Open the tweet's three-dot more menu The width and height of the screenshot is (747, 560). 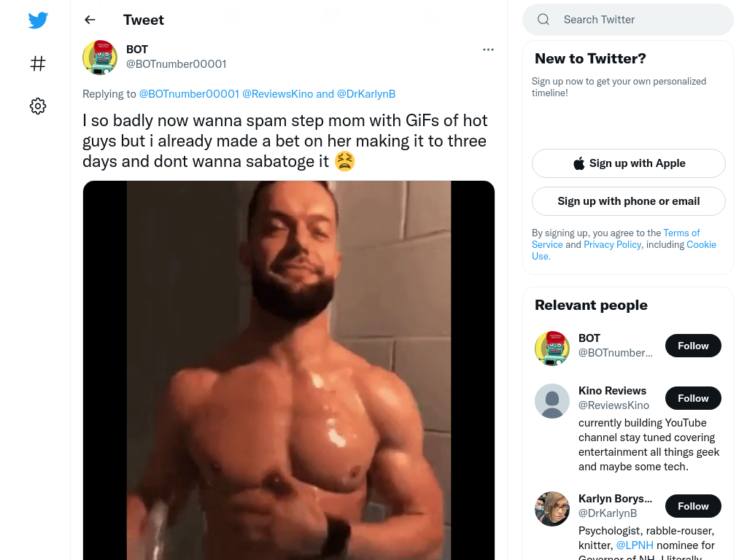[x=488, y=50]
